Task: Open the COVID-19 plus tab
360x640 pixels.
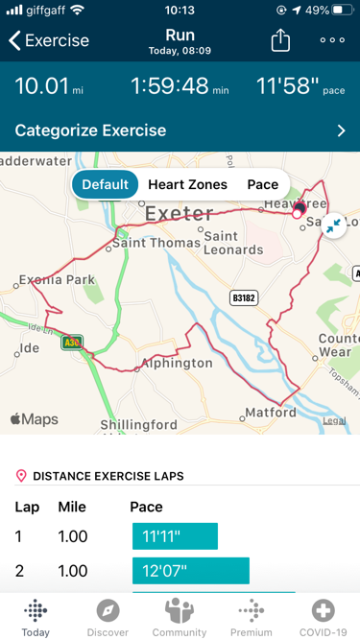Action: pos(323,618)
